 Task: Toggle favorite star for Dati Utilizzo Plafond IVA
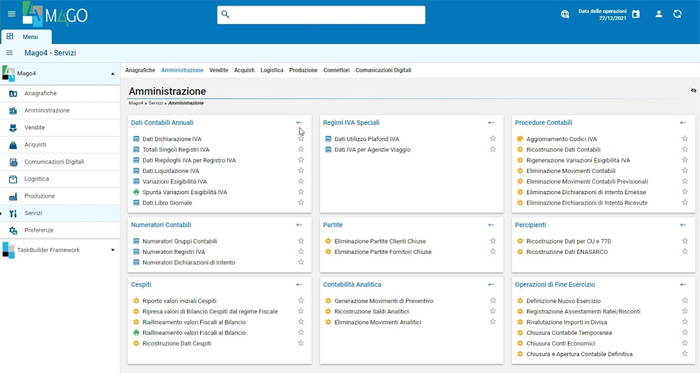(493, 139)
